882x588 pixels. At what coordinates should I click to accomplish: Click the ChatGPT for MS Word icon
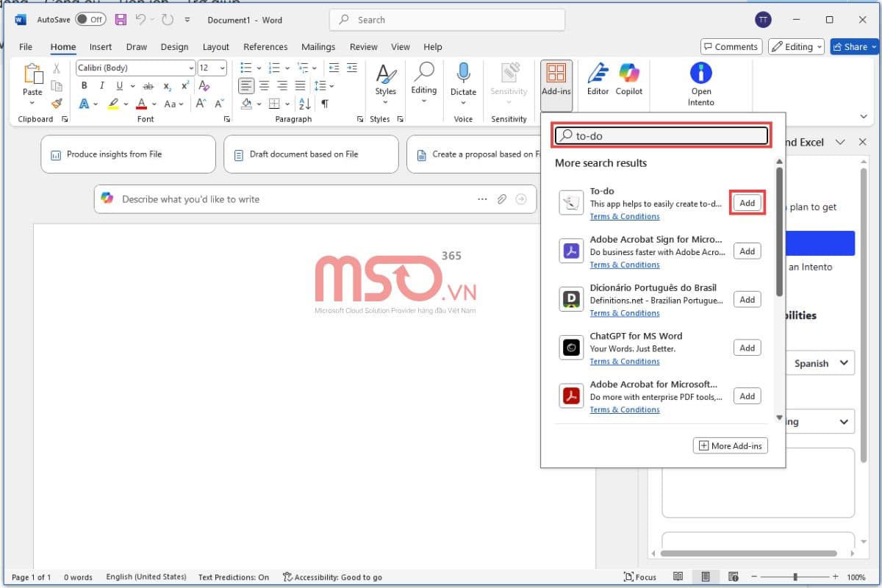[571, 348]
